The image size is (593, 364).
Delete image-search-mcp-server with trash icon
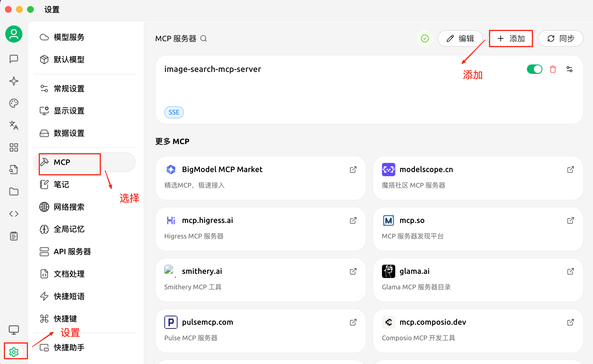click(x=553, y=69)
